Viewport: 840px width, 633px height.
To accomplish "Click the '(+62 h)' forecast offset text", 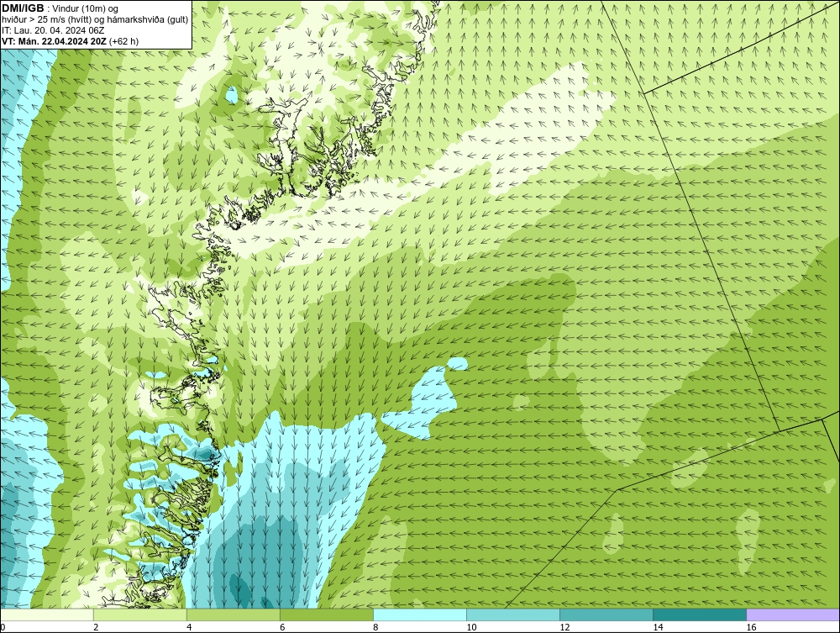I will pos(123,41).
